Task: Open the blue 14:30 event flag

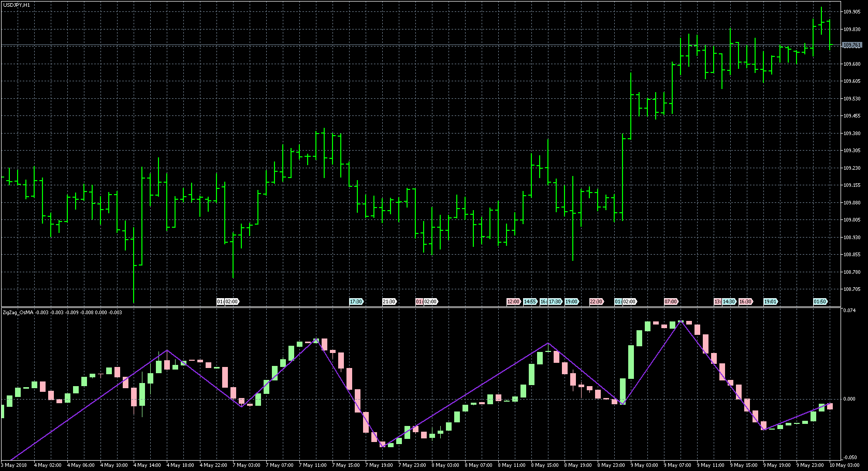Action: 729,302
